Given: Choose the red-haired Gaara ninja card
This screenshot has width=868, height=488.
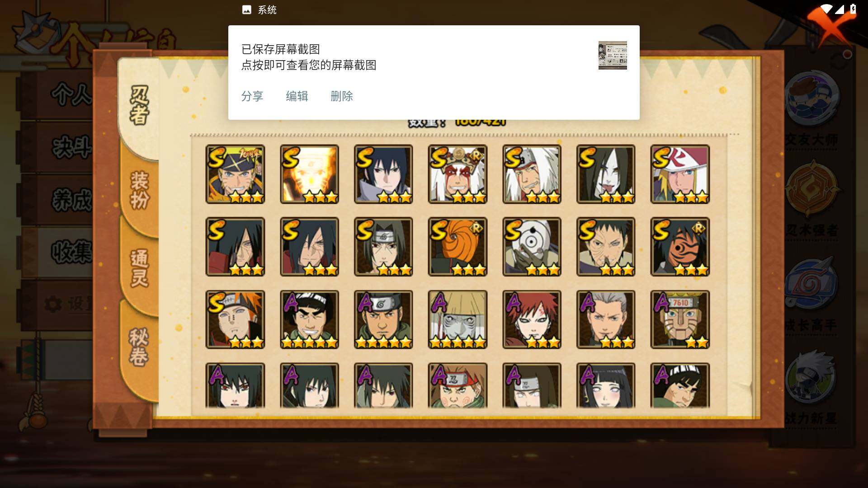Looking at the screenshot, I should click(532, 319).
